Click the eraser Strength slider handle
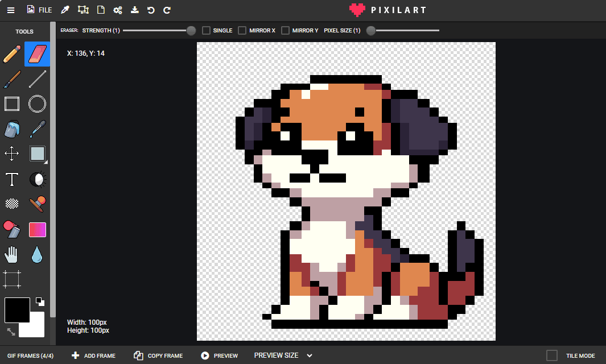This screenshot has width=606, height=364. pyautogui.click(x=191, y=31)
